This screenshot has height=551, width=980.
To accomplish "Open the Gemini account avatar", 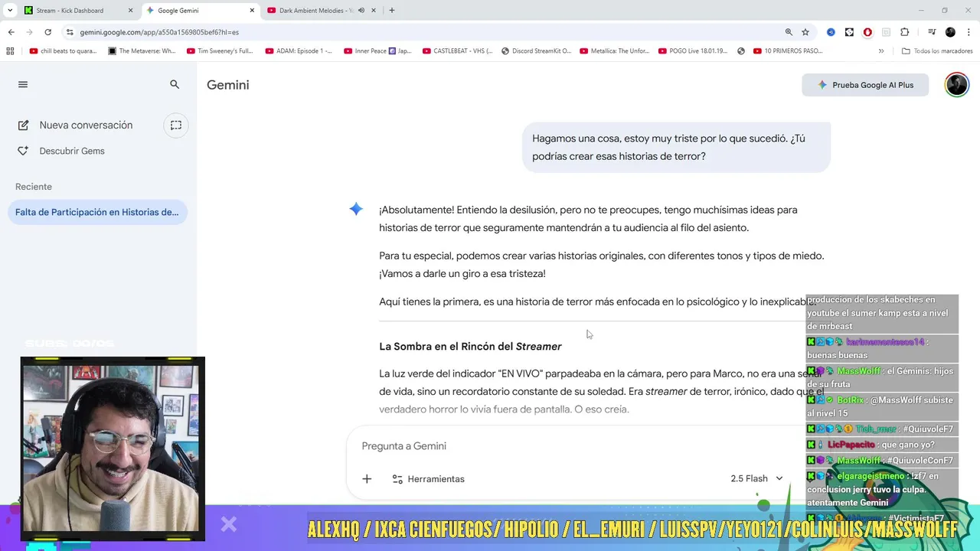I will click(956, 85).
